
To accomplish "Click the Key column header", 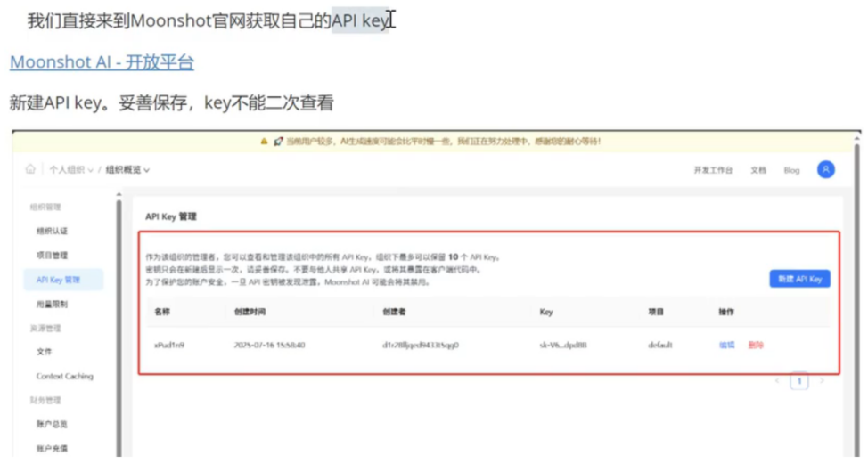I will (546, 312).
